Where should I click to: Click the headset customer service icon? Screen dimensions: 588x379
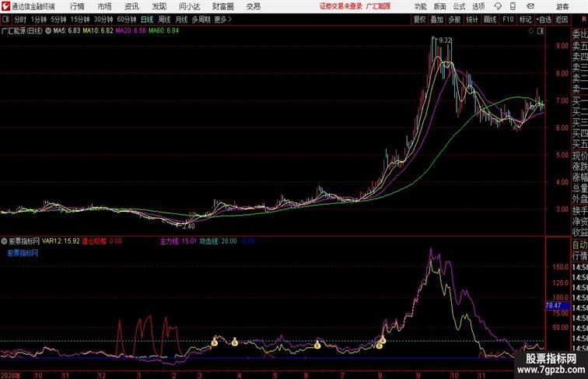click(498, 6)
